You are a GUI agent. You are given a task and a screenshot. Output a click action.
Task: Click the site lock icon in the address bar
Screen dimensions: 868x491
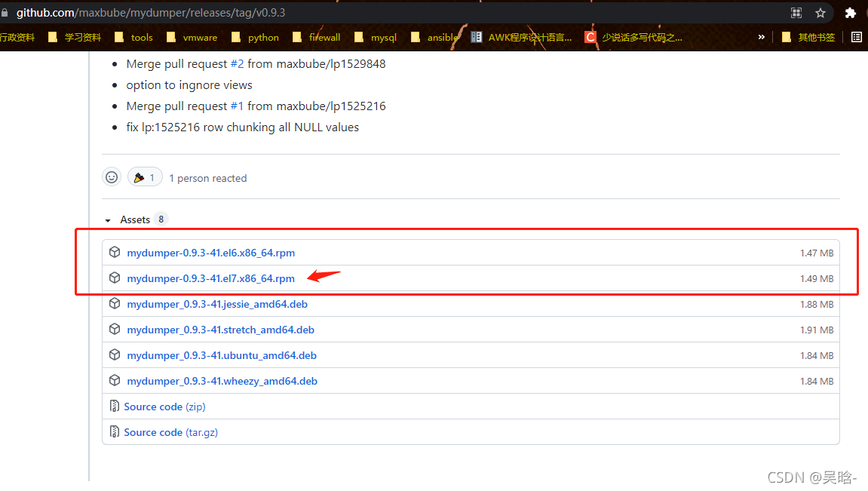point(5,13)
